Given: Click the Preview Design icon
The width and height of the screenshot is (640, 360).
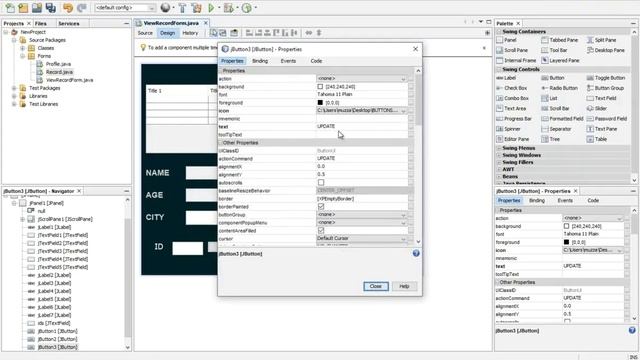Looking at the screenshot, I should (234, 33).
